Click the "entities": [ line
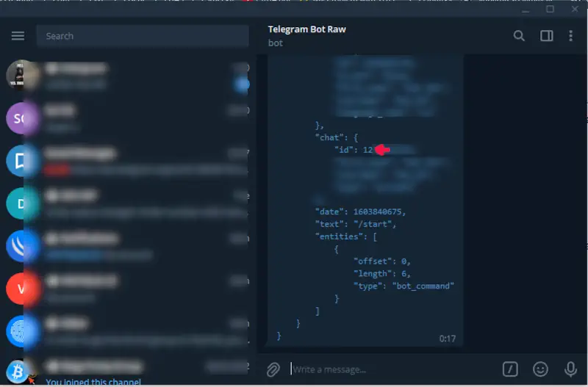The height and width of the screenshot is (387, 588). [346, 236]
